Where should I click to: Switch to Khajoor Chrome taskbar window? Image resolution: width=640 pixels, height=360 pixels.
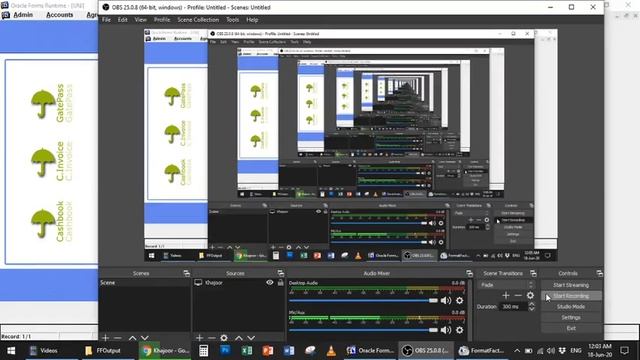(165, 351)
